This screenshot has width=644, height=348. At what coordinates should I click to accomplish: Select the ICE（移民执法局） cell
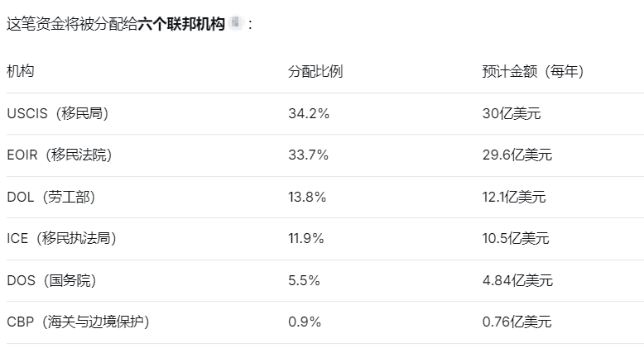[x=61, y=238]
